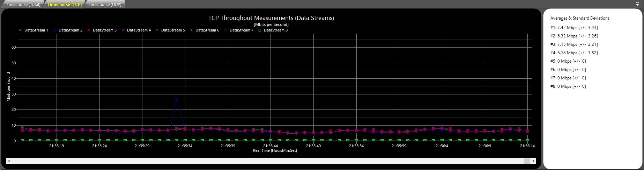Click the Mbits per Second y-axis title

pyautogui.click(x=8, y=87)
